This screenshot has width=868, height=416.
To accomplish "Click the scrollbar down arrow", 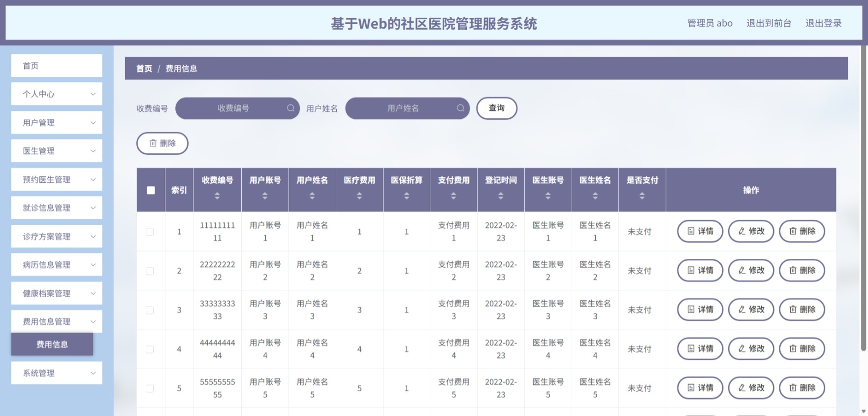I will coord(864,411).
